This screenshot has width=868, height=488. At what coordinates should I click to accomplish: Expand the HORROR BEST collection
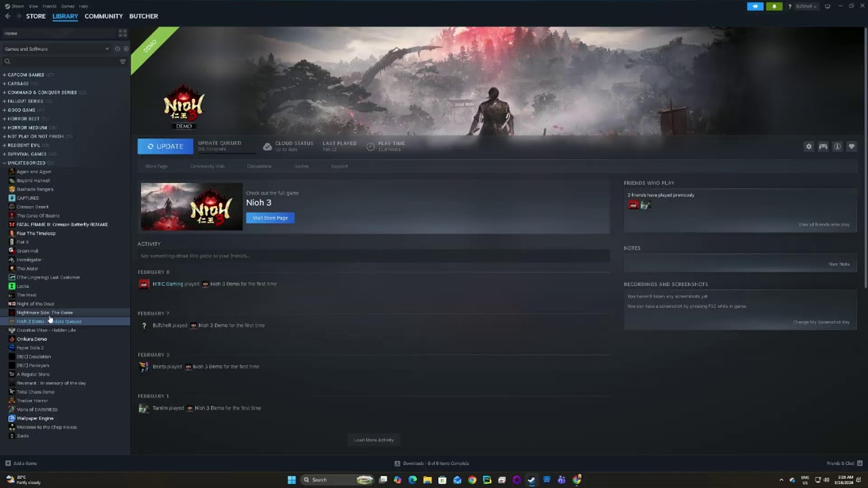(x=5, y=119)
